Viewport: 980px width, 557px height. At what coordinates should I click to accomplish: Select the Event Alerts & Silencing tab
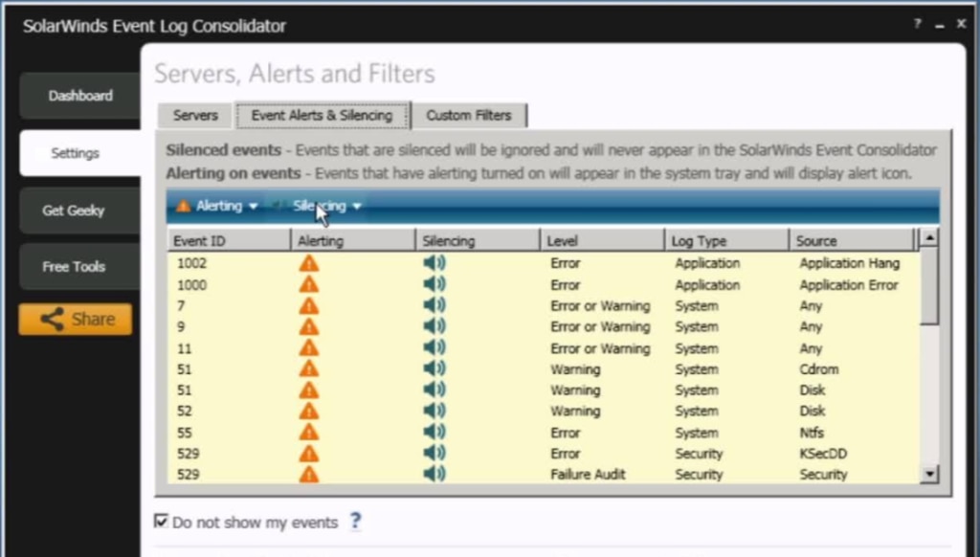(322, 116)
